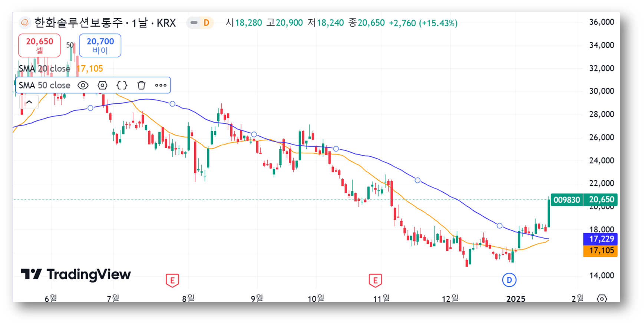Viewport: 644px width, 326px height.
Task: Click the 20,650 sell button
Action: [x=40, y=46]
